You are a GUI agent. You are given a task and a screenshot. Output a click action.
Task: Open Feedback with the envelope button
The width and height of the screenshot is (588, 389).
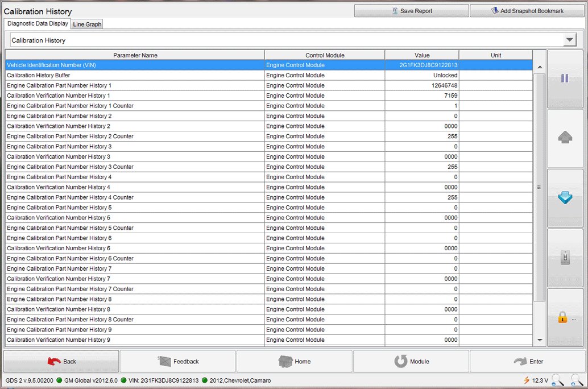click(x=177, y=361)
